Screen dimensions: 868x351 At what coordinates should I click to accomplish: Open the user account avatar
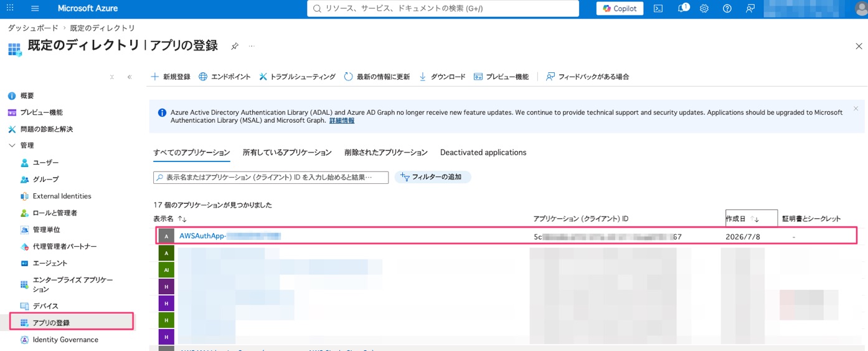pos(861,9)
